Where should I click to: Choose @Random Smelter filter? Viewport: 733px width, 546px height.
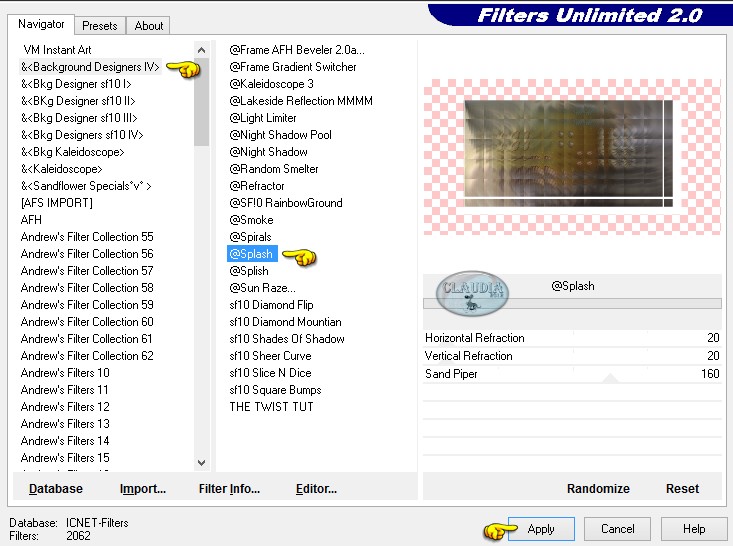tap(273, 169)
